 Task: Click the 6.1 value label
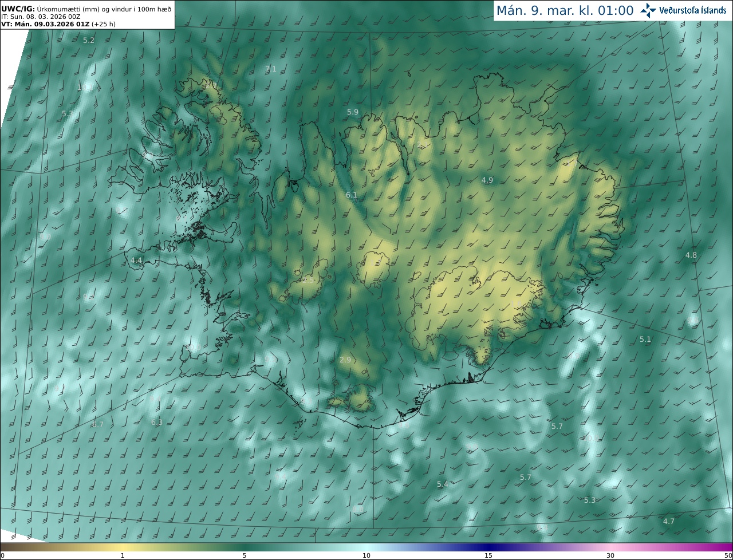[x=351, y=195]
